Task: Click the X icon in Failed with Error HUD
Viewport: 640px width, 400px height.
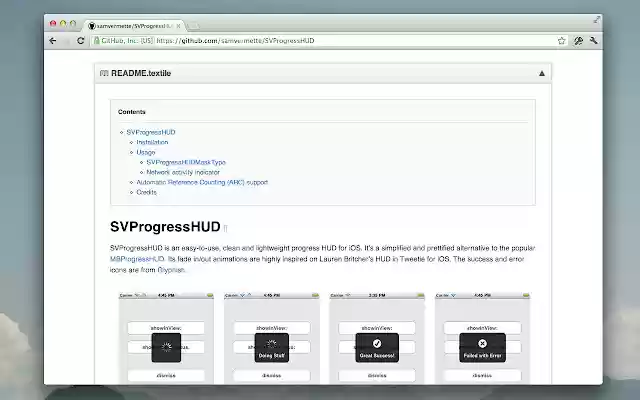Action: coord(482,344)
